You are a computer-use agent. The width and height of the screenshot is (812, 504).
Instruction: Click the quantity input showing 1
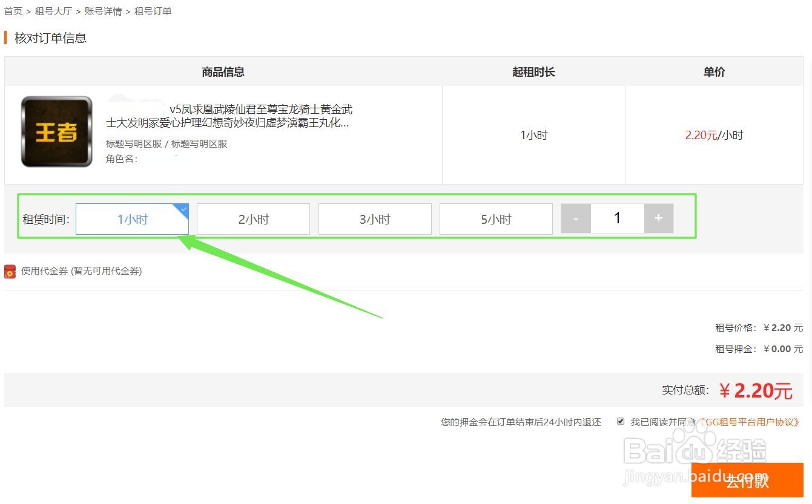tap(617, 218)
